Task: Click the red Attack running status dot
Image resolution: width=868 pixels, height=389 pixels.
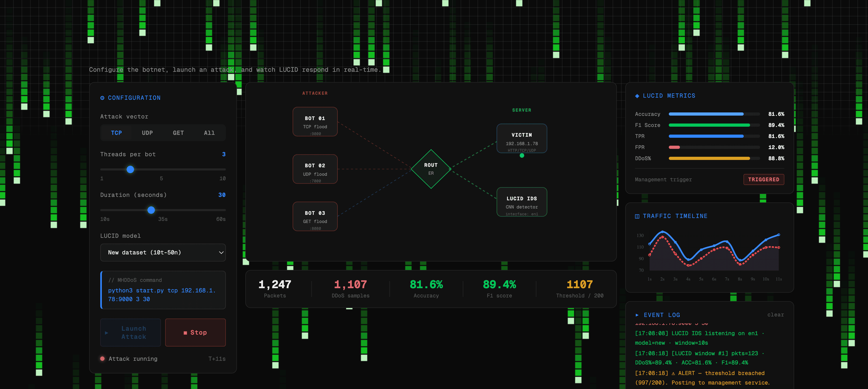Action: pos(102,359)
